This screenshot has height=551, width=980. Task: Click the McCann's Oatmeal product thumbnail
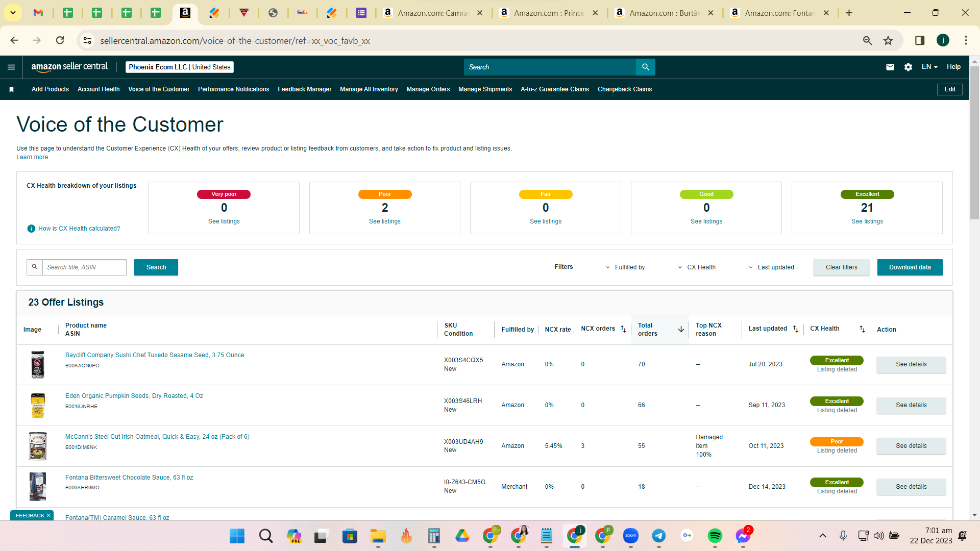38,446
